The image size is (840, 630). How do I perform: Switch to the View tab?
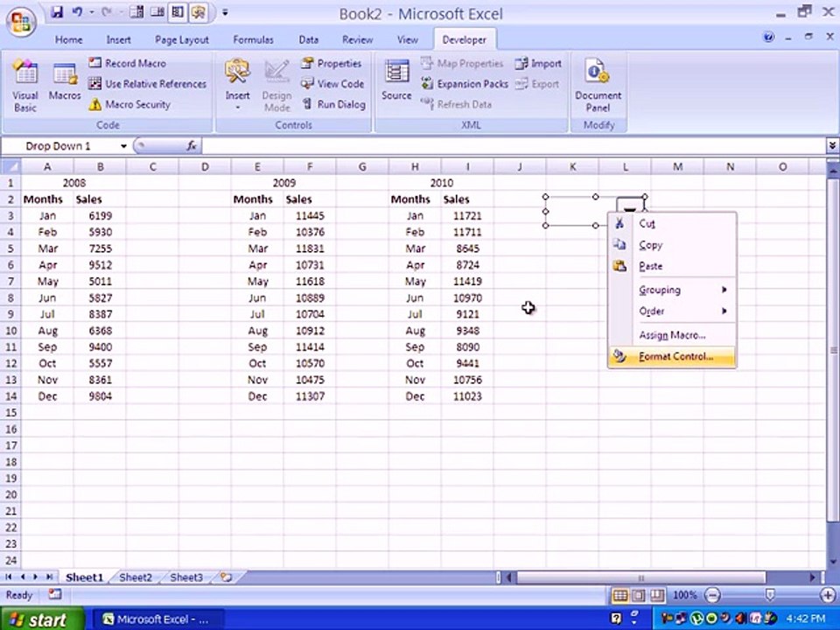407,39
